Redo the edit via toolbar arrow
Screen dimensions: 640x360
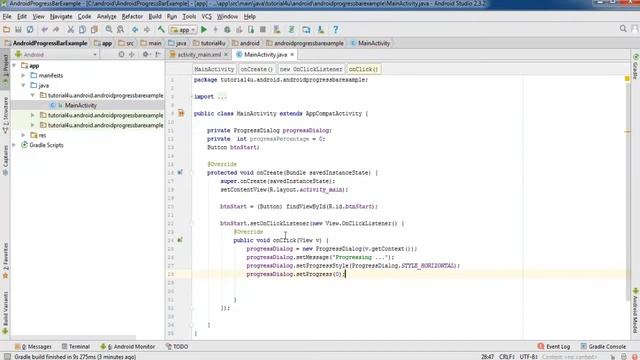tap(56, 29)
